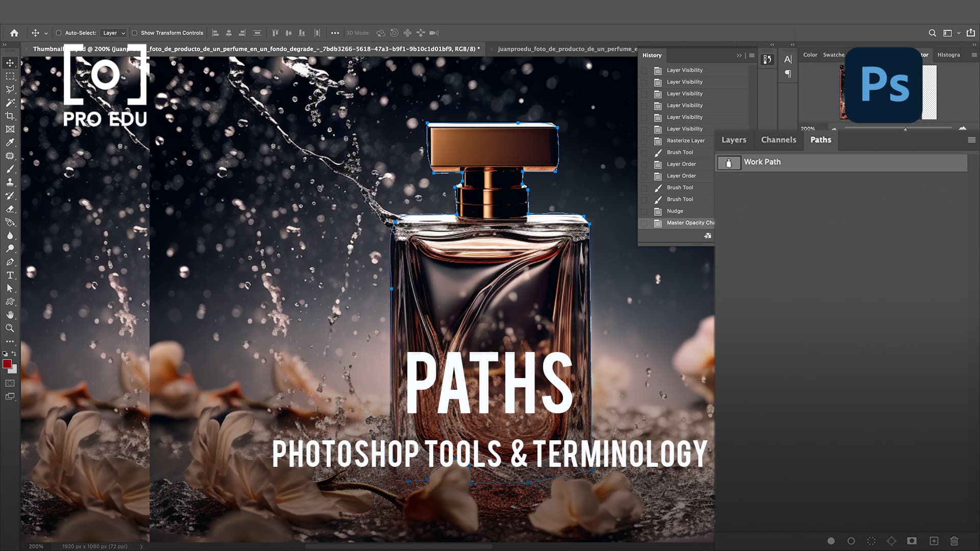Toggle Show Transform Controls
Viewport: 980px width, 551px height.
tap(134, 32)
